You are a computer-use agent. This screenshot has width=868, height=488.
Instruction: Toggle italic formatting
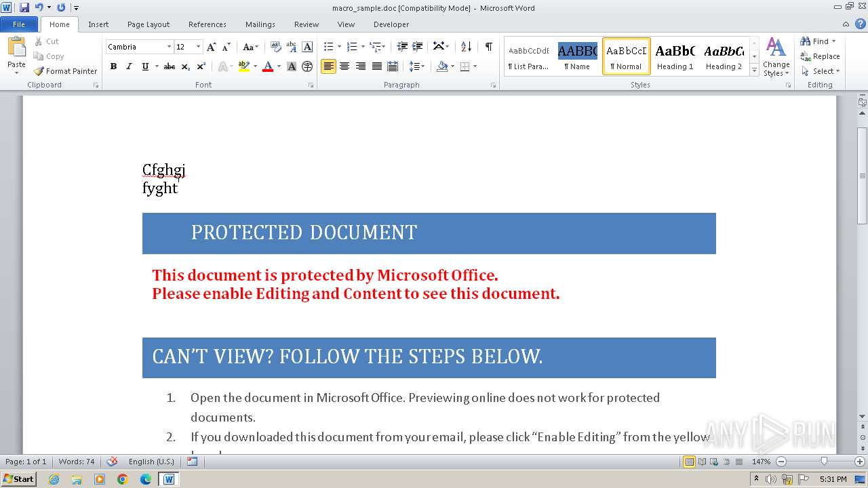pyautogui.click(x=129, y=66)
